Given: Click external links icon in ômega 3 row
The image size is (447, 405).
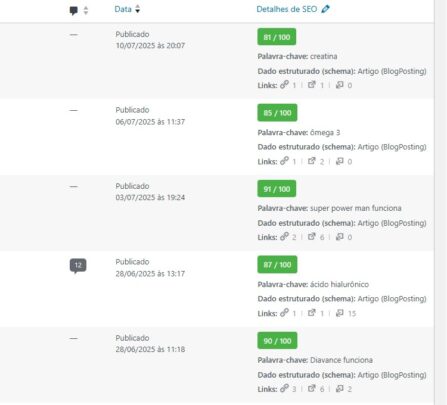Looking at the screenshot, I should point(311,161).
